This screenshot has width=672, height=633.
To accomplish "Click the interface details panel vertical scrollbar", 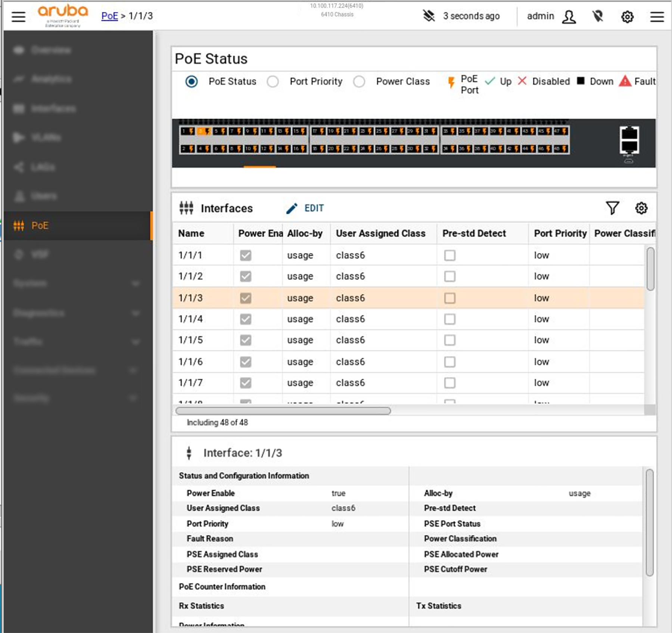I will 650,522.
